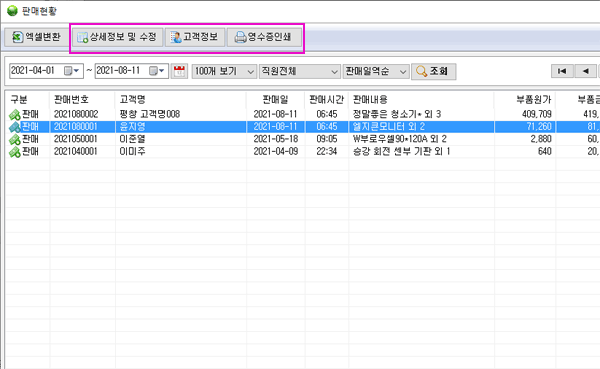Select sale number 2021050001

76,139
